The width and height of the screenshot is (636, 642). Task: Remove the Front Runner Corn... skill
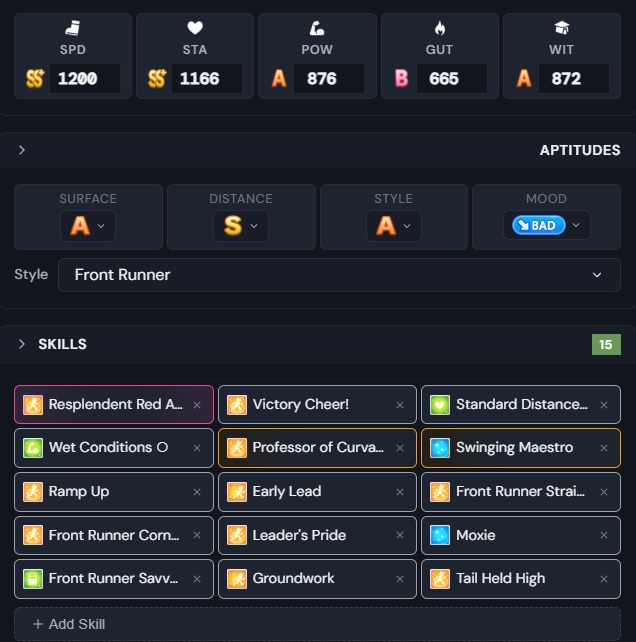197,535
